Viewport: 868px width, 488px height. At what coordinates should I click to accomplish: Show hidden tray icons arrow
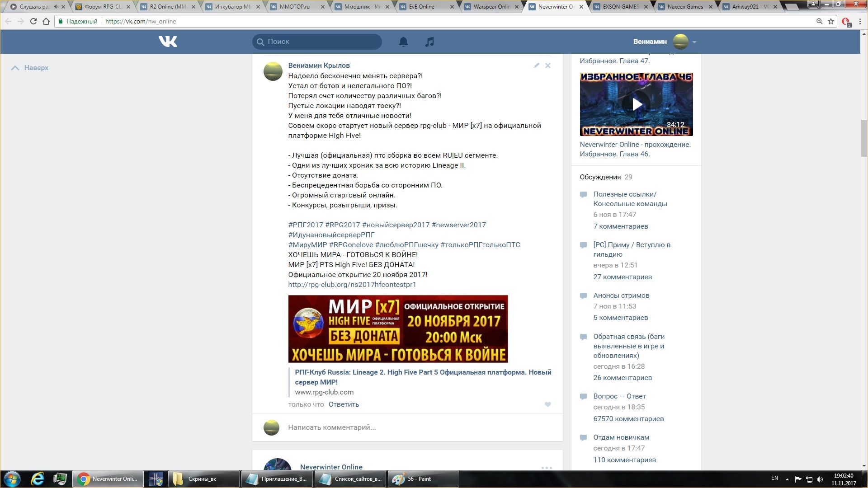787,479
